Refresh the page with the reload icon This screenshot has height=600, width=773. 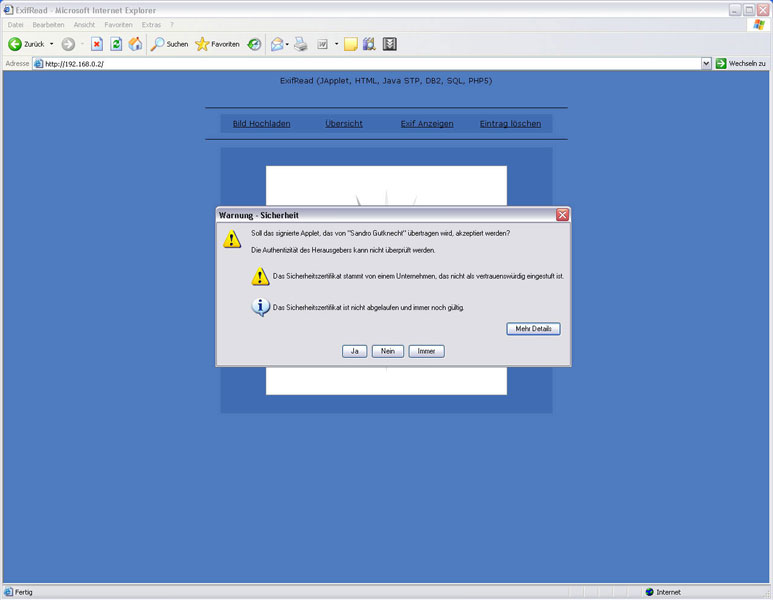[116, 44]
